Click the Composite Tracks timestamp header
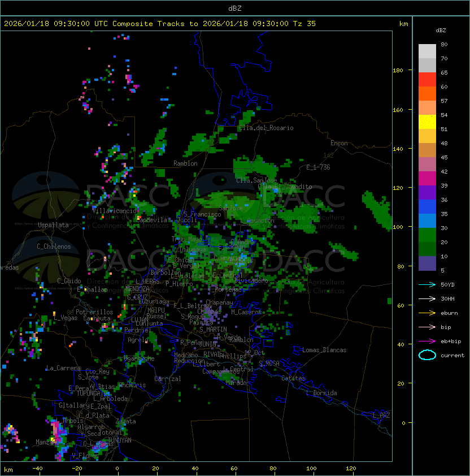 (x=160, y=24)
